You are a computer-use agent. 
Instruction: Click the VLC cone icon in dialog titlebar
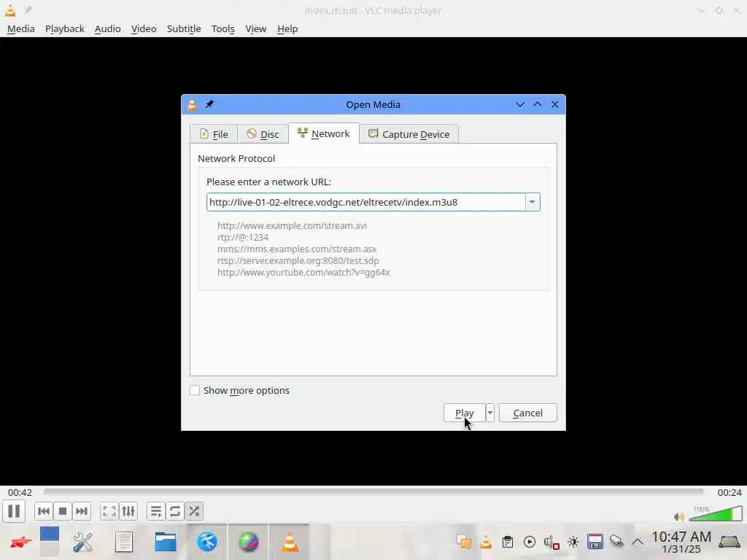(x=192, y=104)
